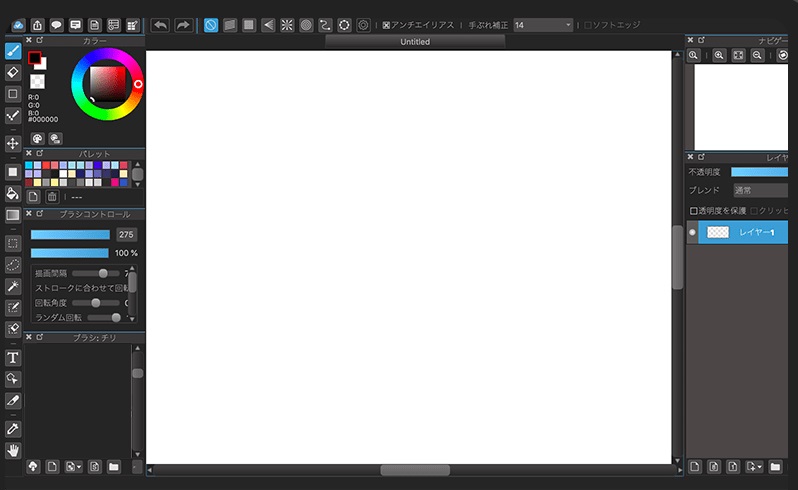Click the 描画間隔 slider
Image resolution: width=798 pixels, height=490 pixels.
(96, 273)
